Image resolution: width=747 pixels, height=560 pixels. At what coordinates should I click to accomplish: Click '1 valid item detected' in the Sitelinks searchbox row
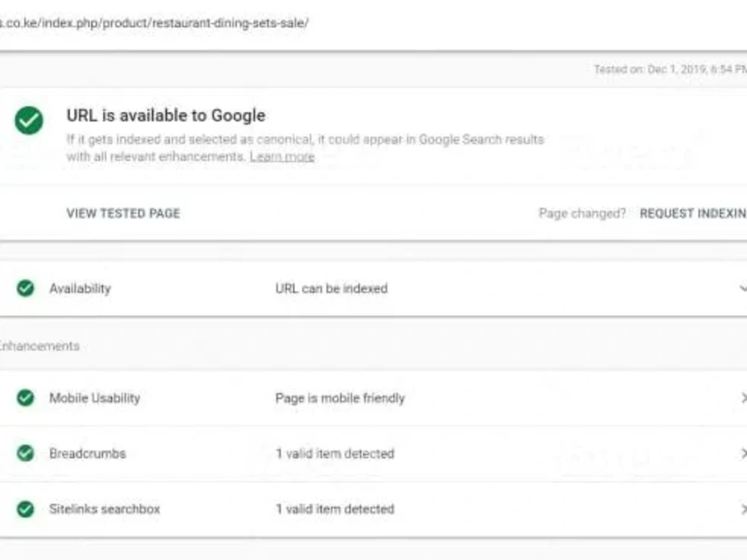click(x=335, y=509)
